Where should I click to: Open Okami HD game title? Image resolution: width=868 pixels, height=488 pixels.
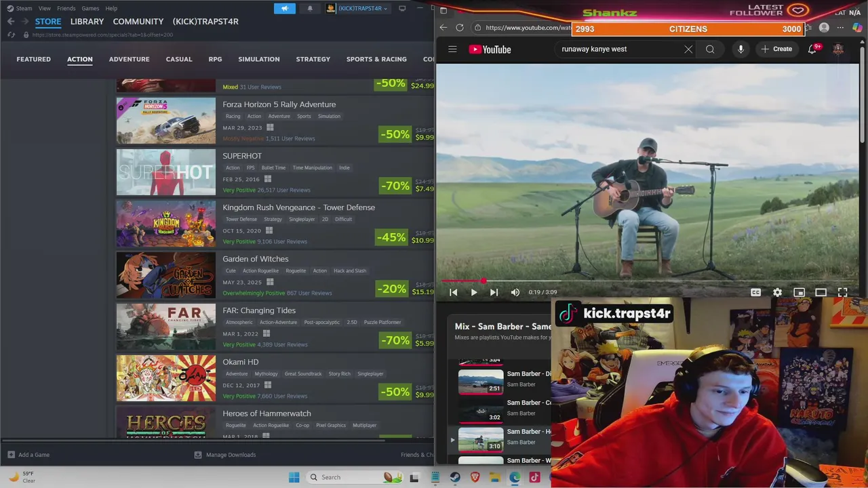[x=241, y=362]
